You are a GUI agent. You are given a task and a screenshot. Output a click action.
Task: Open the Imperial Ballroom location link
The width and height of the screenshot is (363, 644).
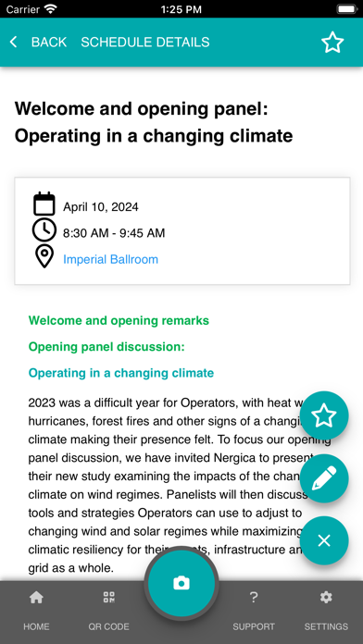(110, 260)
